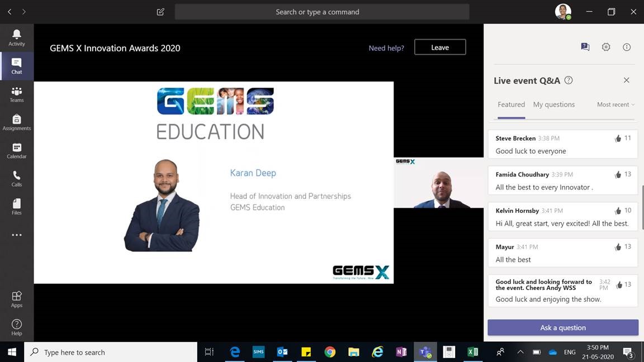644x362 pixels.
Task: Open the Chat section
Action: point(16,66)
